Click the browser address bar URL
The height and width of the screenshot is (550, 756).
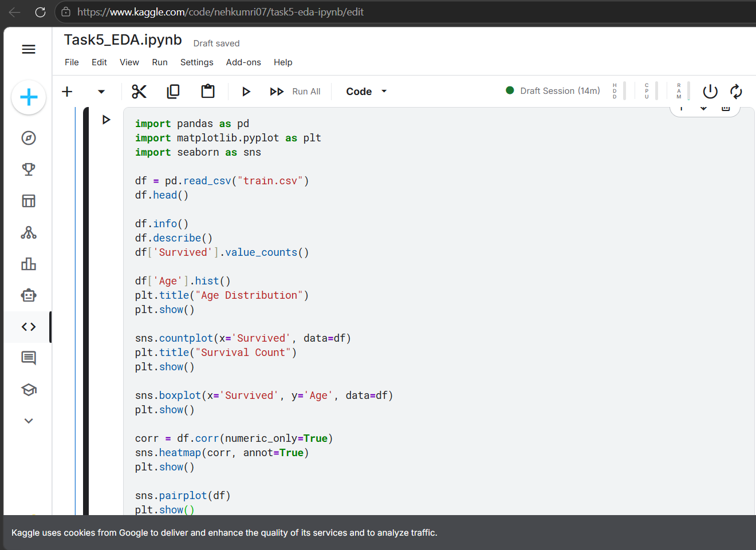pyautogui.click(x=220, y=12)
